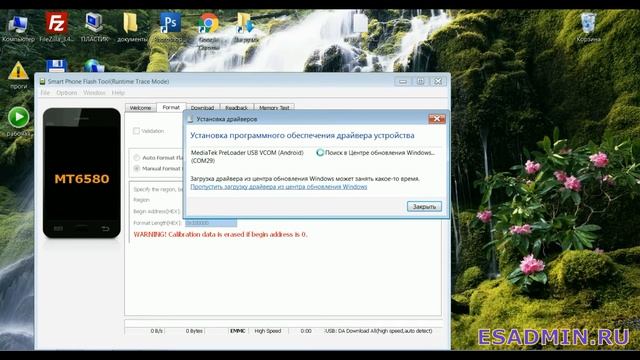640x360 pixels.
Task: Click the Закрыть button in driver dialog
Action: (424, 207)
